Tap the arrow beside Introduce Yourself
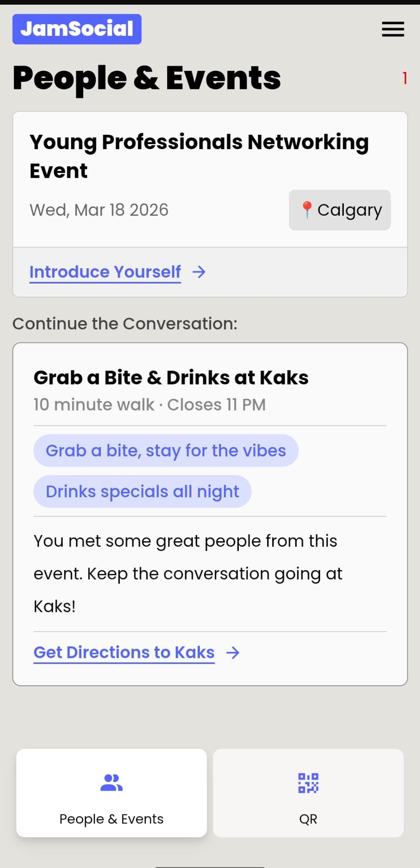The height and width of the screenshot is (868, 420). [x=199, y=272]
